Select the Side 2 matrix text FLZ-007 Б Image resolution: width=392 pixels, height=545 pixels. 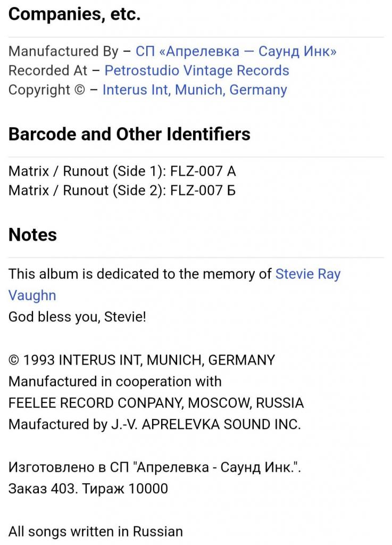point(203,191)
